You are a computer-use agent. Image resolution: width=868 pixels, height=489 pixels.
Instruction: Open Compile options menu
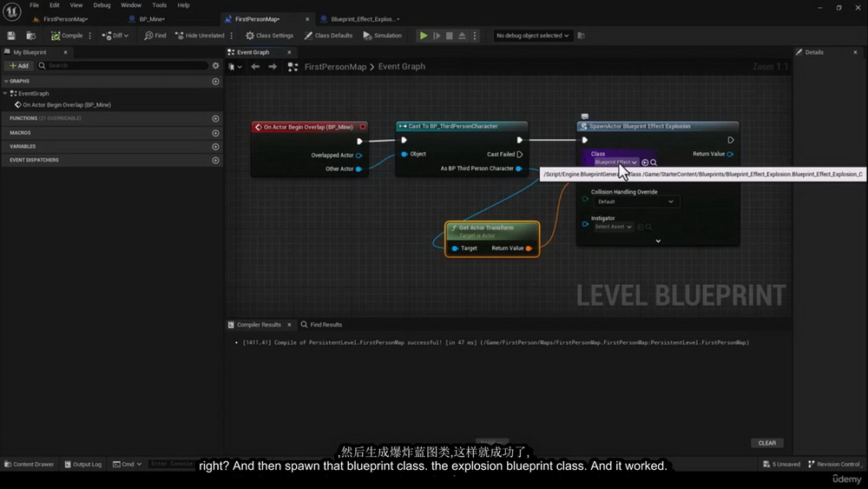click(90, 36)
